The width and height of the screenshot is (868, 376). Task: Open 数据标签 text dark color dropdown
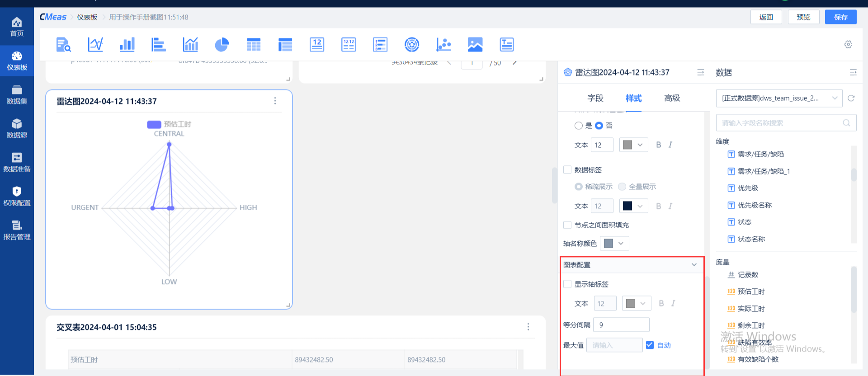(633, 206)
